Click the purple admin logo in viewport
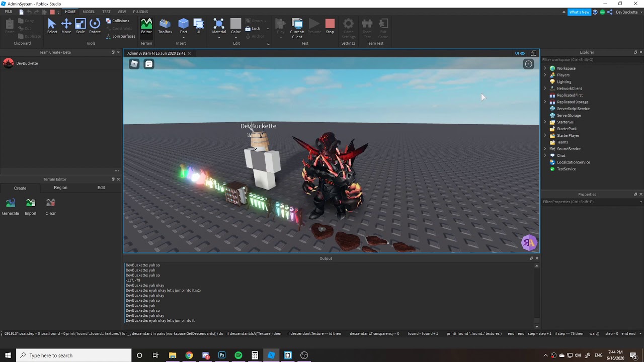The width and height of the screenshot is (644, 362). tap(529, 243)
